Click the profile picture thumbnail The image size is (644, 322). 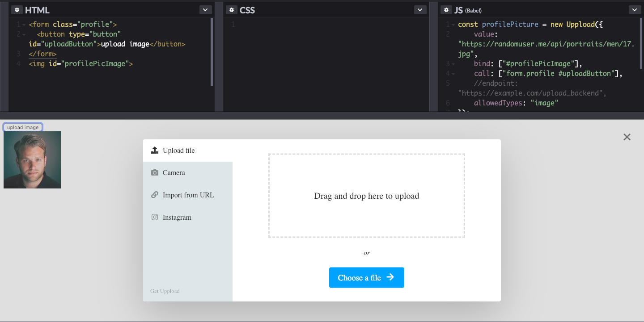32,159
